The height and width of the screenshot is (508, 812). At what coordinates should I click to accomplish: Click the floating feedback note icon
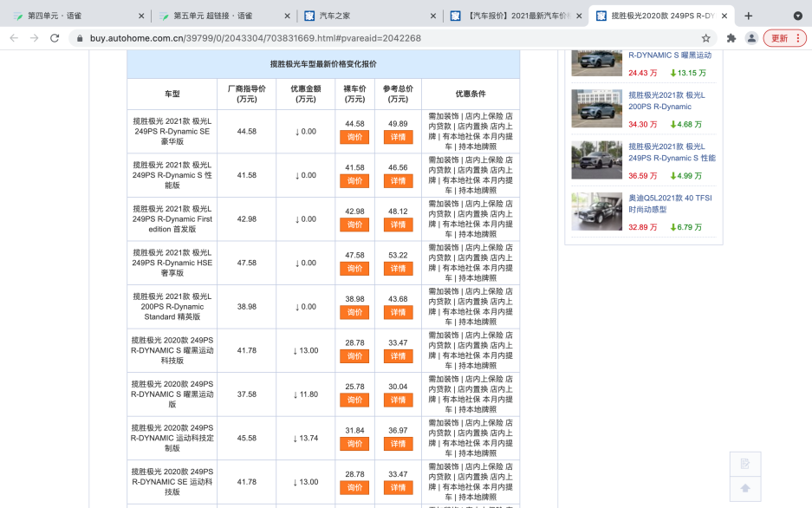coord(745,464)
